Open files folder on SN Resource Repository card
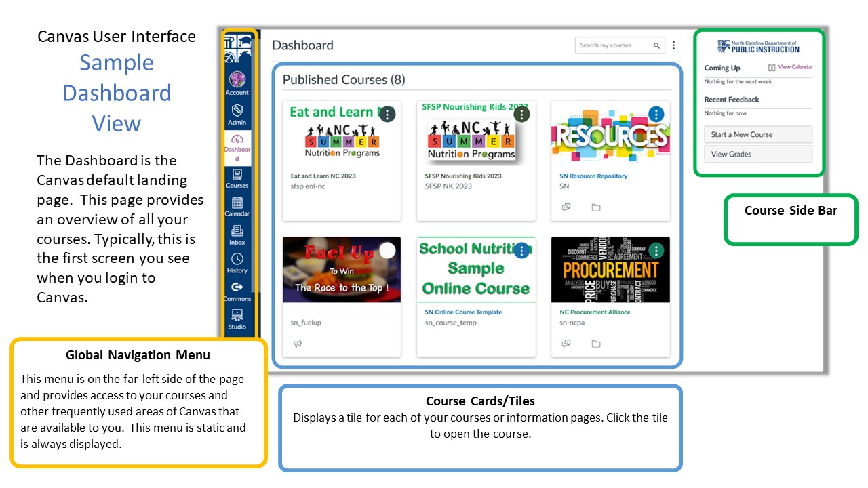 tap(595, 207)
